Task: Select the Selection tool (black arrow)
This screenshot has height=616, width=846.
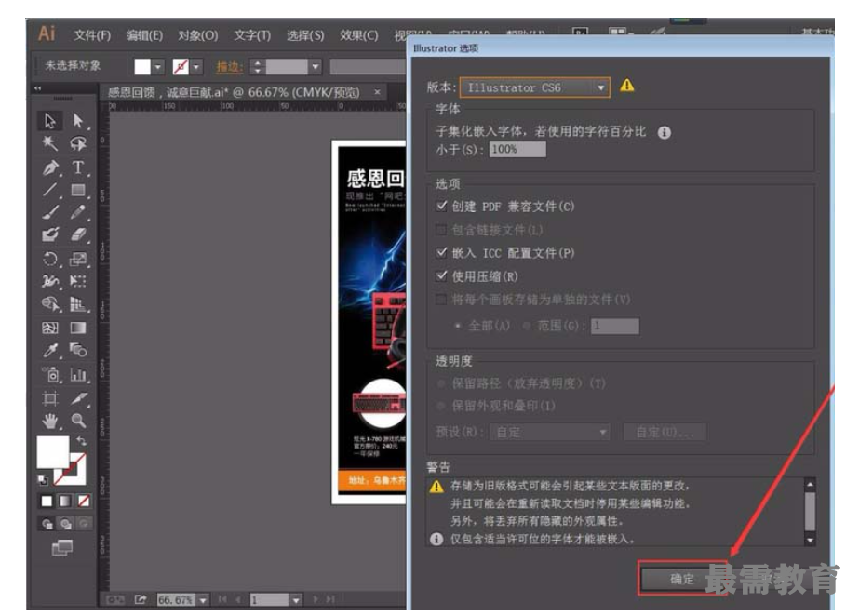Action: coord(49,120)
